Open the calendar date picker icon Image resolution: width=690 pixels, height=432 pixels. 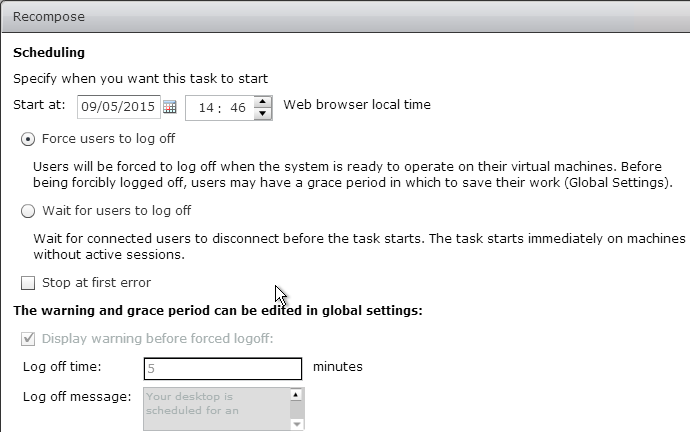click(x=169, y=107)
